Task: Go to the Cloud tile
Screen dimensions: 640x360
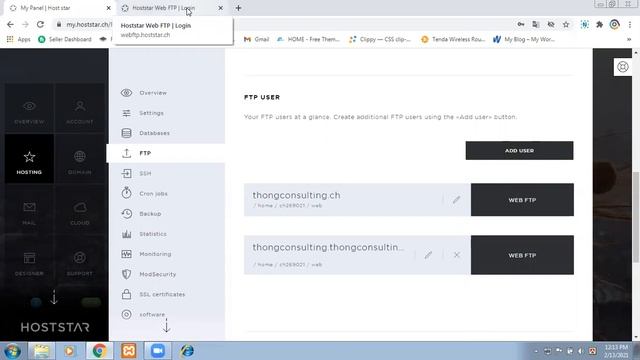Action: (80, 209)
